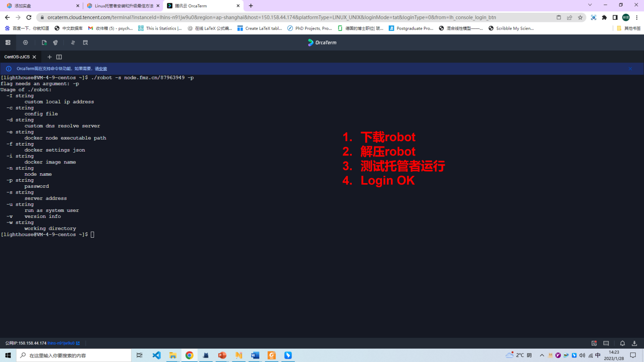
Task: Share this page icon in address bar
Action: pos(569,17)
